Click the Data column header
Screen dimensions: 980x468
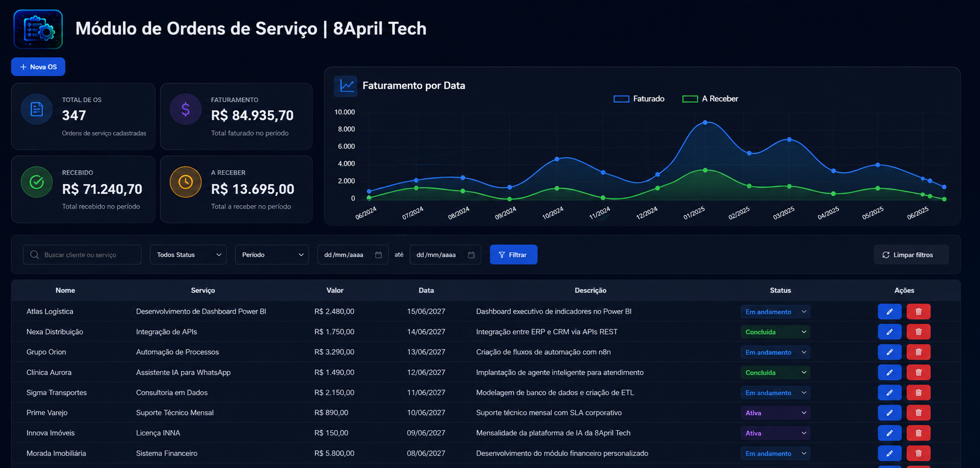click(426, 290)
